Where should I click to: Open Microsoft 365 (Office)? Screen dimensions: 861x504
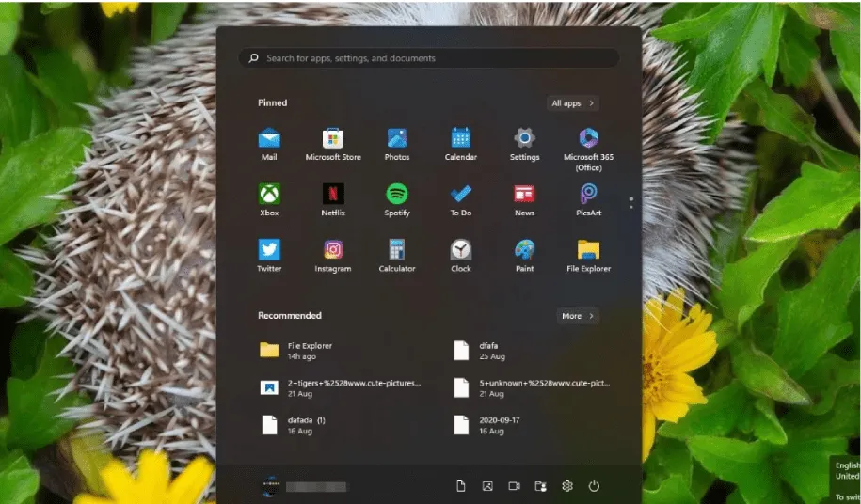pyautogui.click(x=588, y=139)
